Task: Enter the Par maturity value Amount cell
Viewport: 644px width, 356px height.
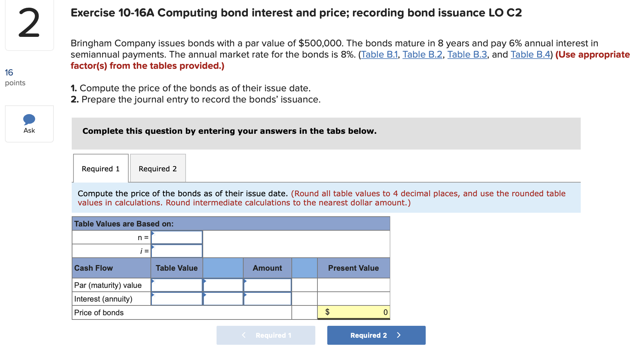Action: click(x=267, y=285)
